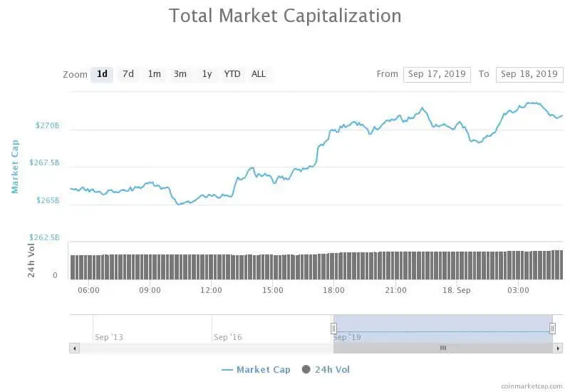Set zoom range to 1m

tap(154, 74)
